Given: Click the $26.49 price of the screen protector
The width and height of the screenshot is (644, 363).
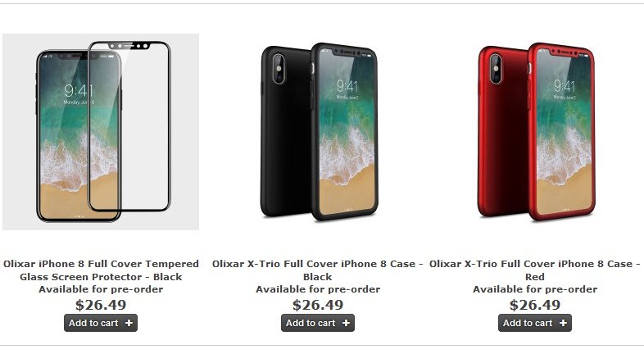Looking at the screenshot, I should pos(101,305).
